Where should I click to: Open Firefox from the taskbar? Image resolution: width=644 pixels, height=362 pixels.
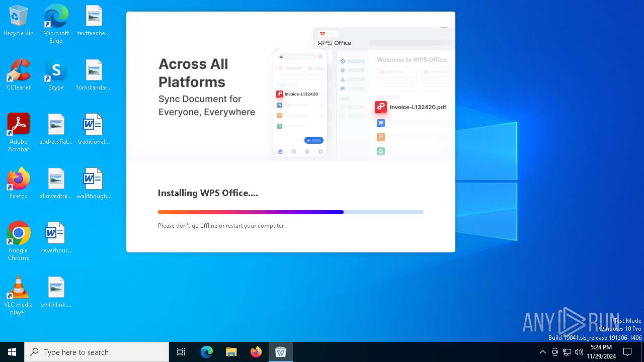tap(256, 352)
